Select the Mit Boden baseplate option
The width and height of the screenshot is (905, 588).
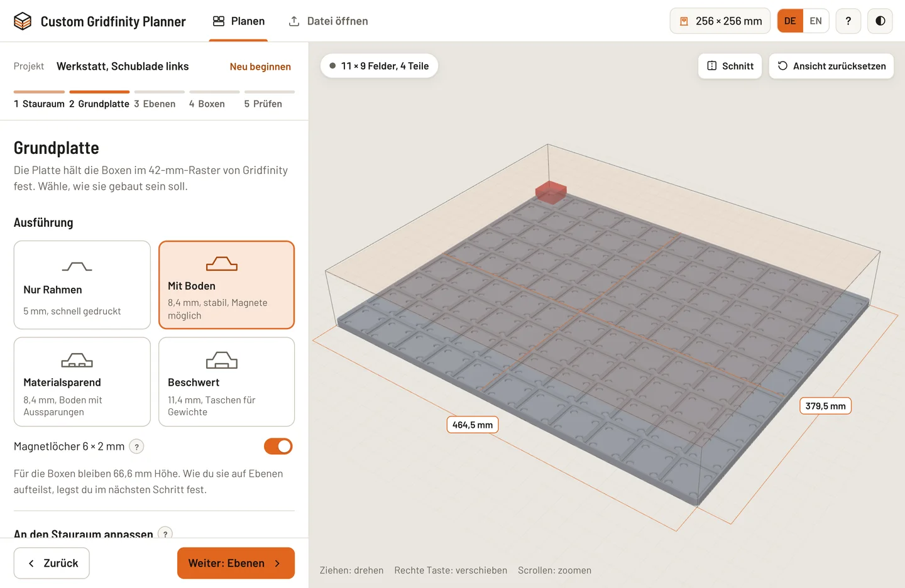click(226, 285)
